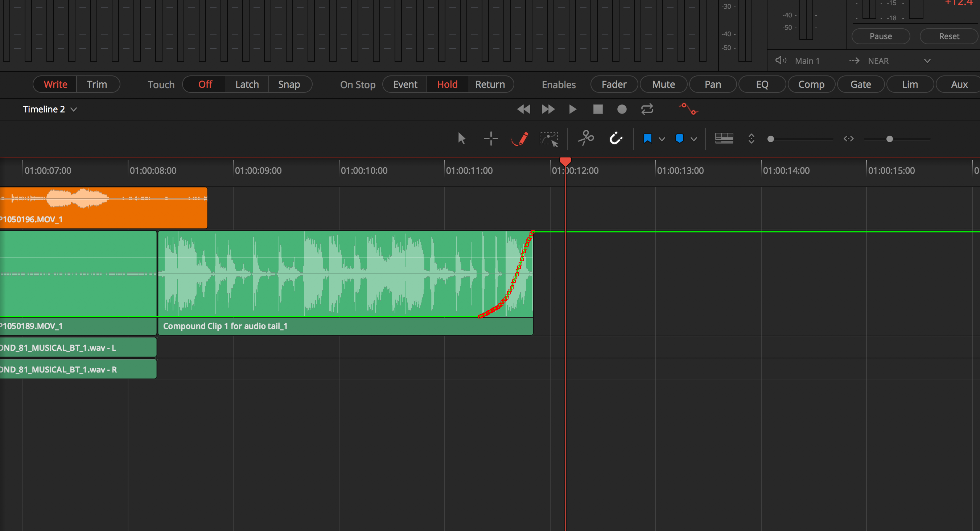The height and width of the screenshot is (531, 980).
Task: Toggle the Aux enable
Action: [x=959, y=85]
